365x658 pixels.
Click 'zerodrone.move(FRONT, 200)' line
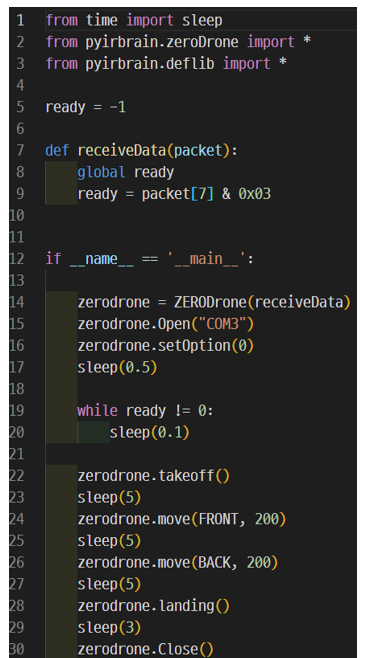pyautogui.click(x=182, y=520)
